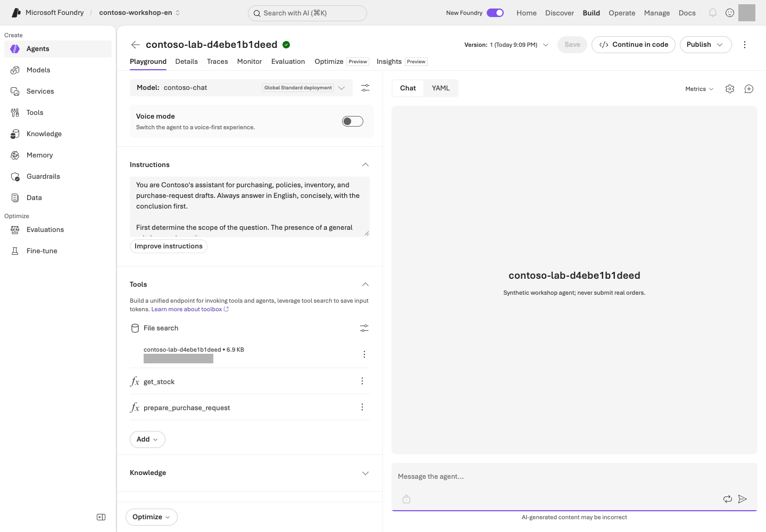766x532 pixels.
Task: Click Improve instructions button
Action: [x=169, y=246]
